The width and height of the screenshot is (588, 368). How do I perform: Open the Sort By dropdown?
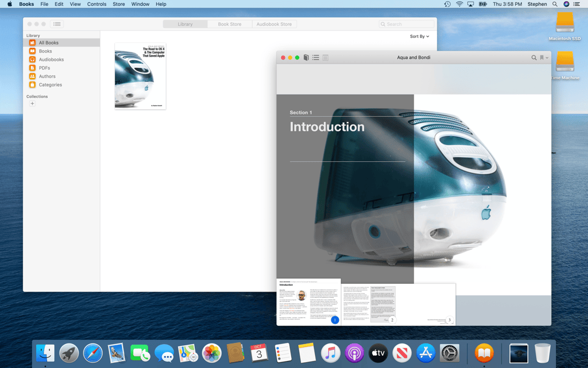coord(419,36)
